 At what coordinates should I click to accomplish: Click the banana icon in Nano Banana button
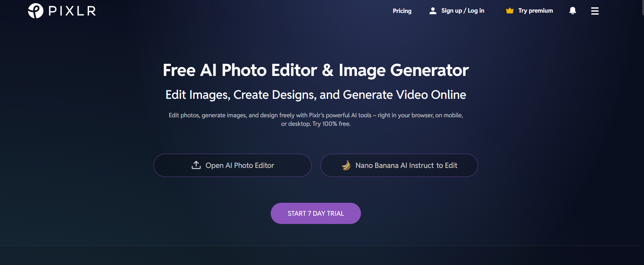[346, 165]
